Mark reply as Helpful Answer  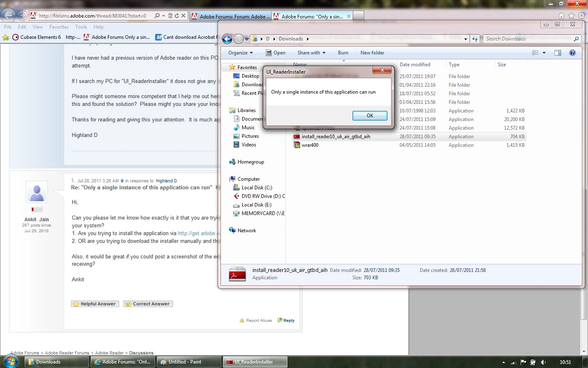(x=95, y=304)
